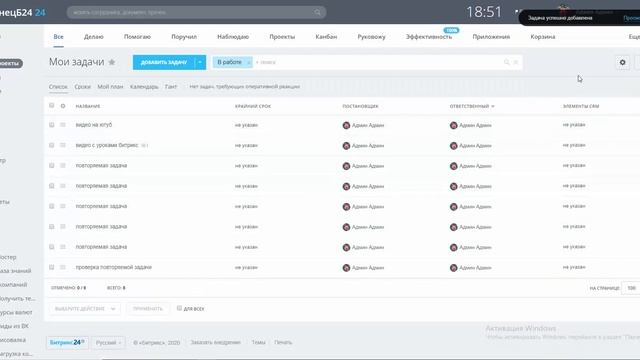Check the box for 'видео с уроками битрикс'
The height and width of the screenshot is (360, 640).
[51, 145]
